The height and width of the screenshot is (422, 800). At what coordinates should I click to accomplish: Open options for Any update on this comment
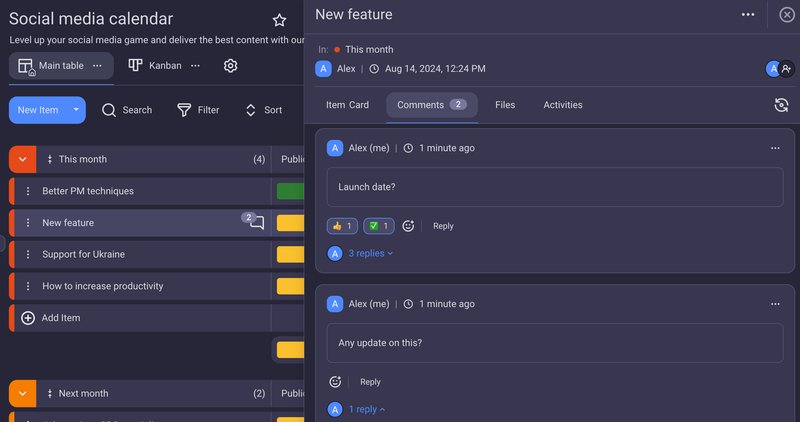click(x=775, y=304)
